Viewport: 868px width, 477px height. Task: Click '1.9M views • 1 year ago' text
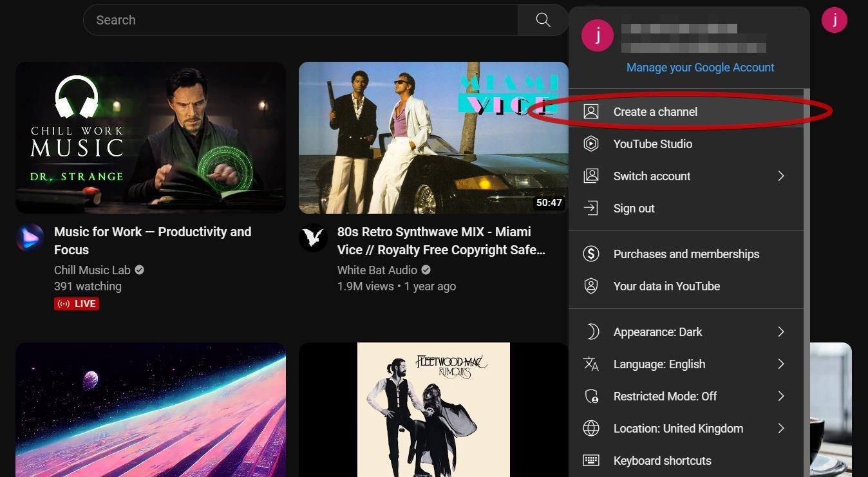397,286
